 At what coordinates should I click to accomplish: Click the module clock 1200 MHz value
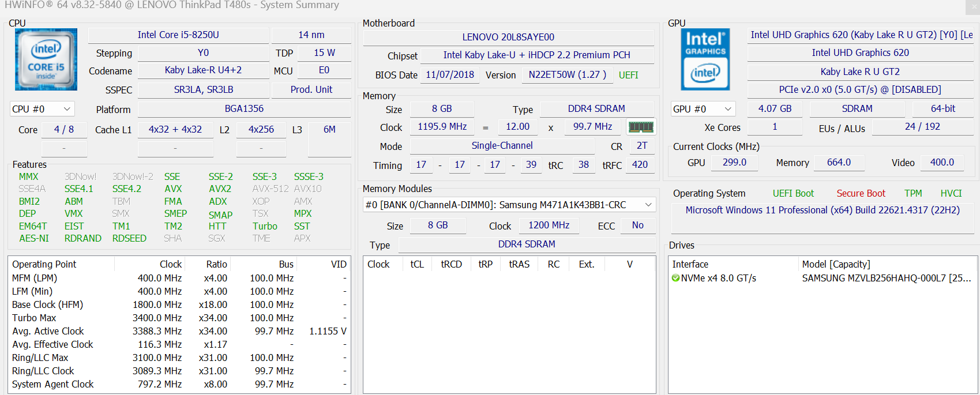point(549,225)
